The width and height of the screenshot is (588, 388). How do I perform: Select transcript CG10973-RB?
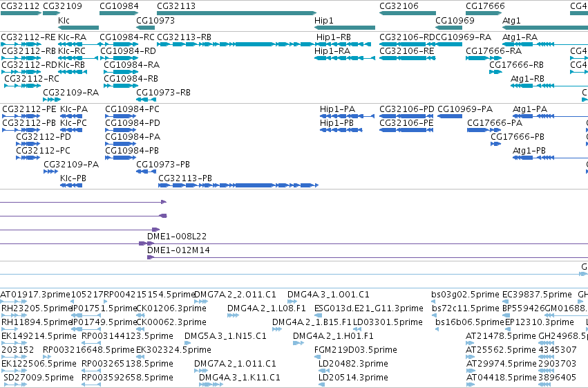coord(163,93)
